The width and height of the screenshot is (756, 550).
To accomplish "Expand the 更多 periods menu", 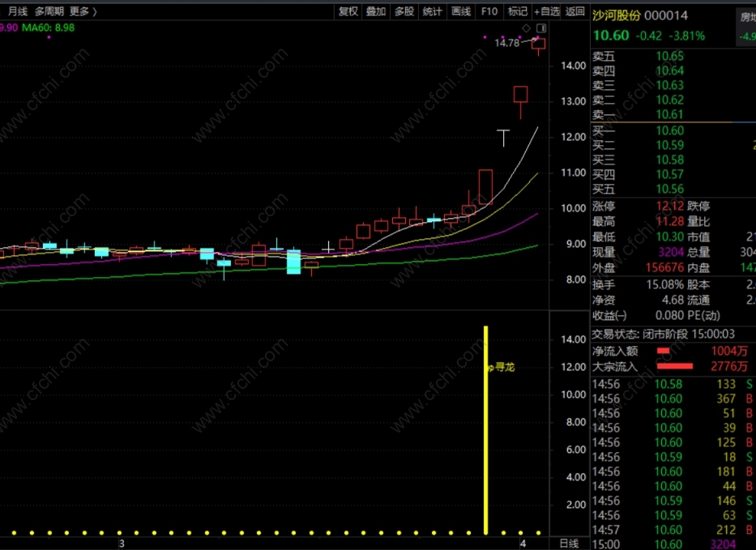I will 83,11.
